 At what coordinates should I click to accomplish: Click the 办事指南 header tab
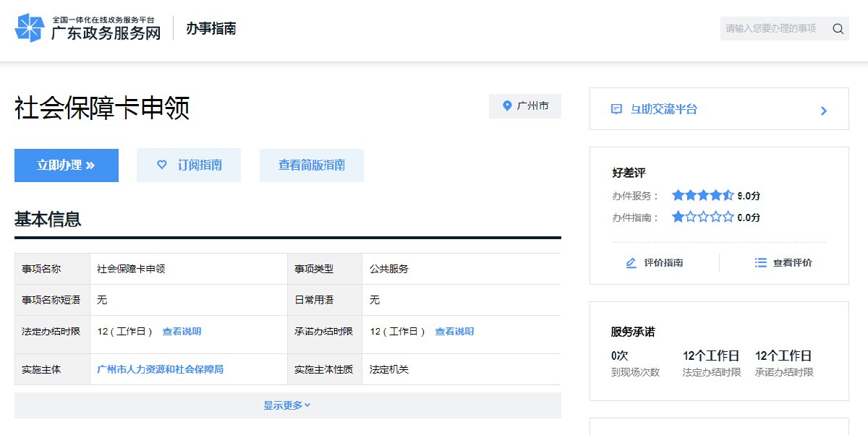[x=210, y=29]
